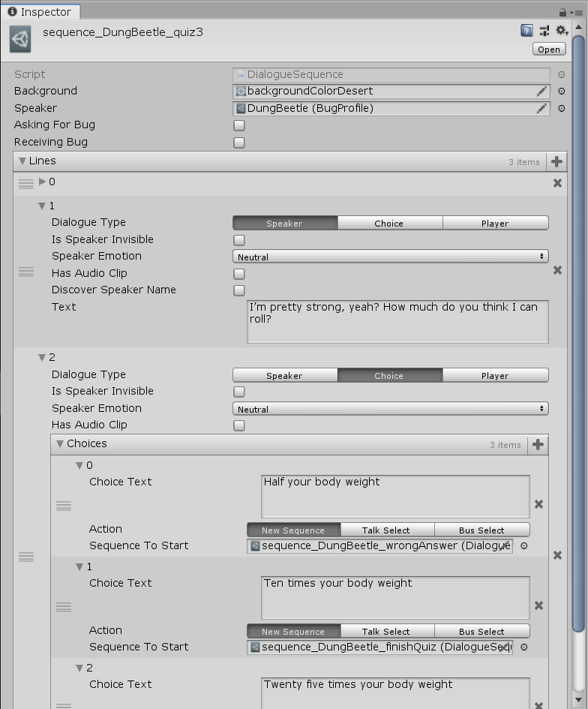Click the vertical scrollbar thumb

pos(578,333)
